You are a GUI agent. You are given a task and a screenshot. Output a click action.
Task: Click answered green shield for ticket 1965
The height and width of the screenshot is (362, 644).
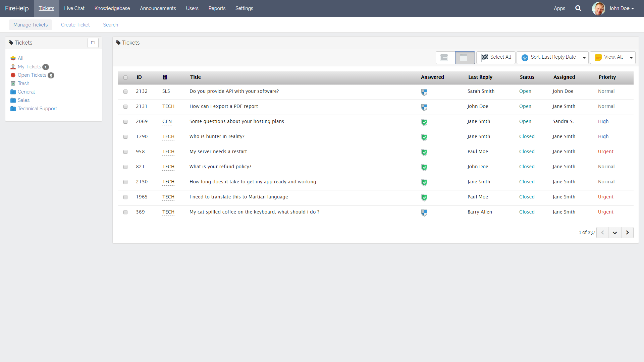424,198
